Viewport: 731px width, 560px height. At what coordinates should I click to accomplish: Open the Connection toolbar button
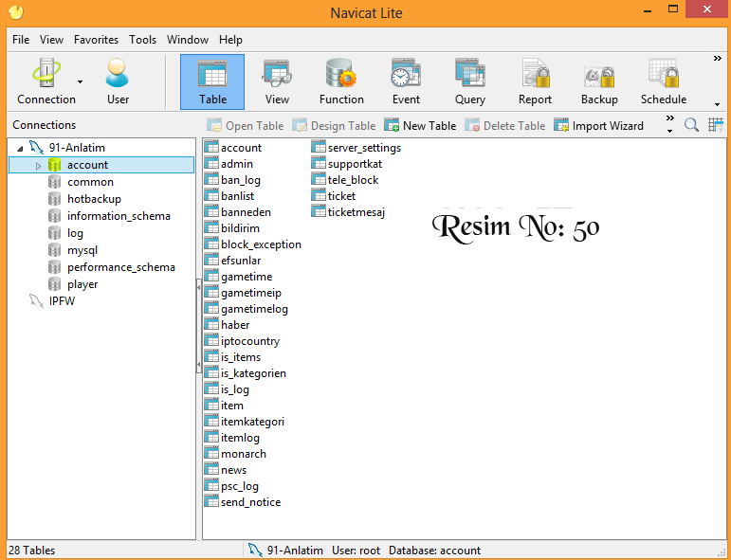[46, 81]
